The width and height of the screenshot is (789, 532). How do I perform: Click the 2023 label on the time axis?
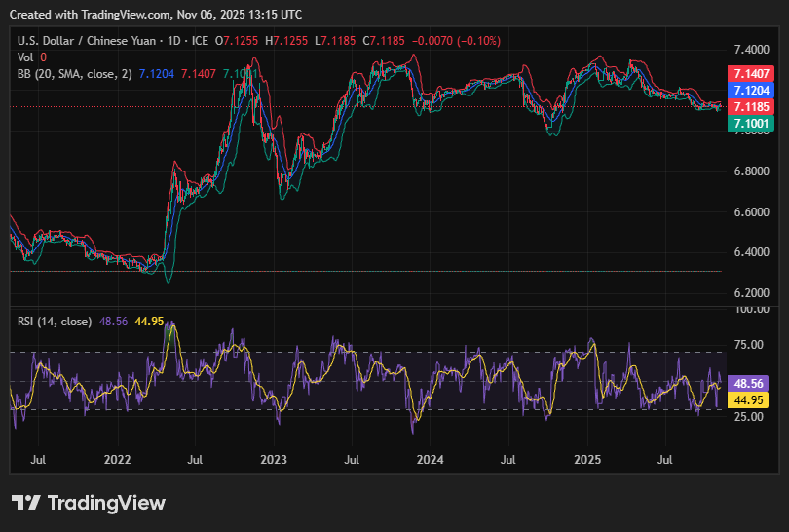coord(274,458)
